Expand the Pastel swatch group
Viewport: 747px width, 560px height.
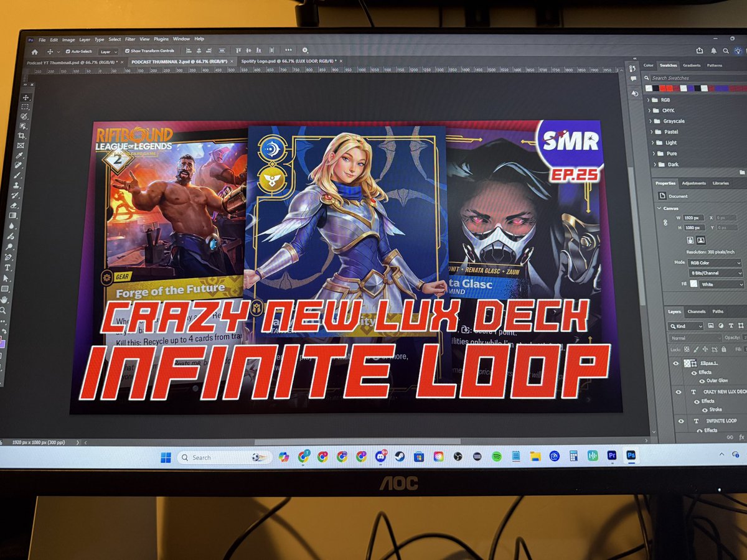(x=652, y=132)
